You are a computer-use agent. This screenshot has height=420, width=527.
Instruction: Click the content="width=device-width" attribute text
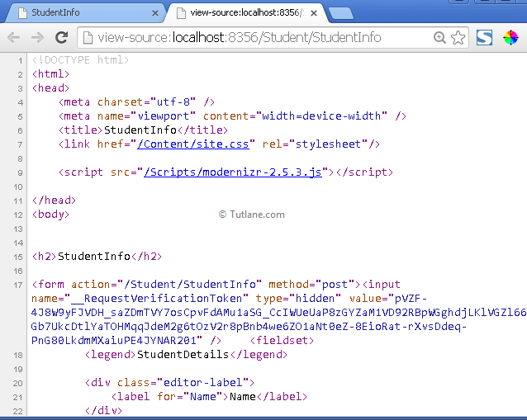click(295, 116)
